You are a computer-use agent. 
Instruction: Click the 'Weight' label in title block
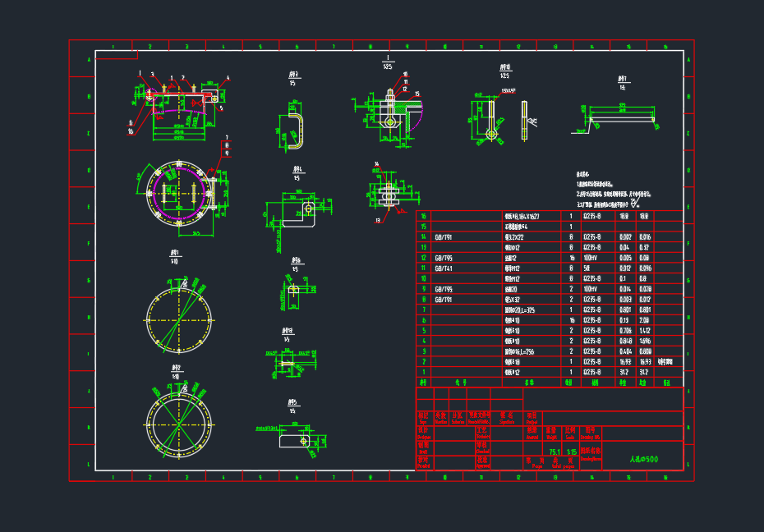click(x=551, y=437)
